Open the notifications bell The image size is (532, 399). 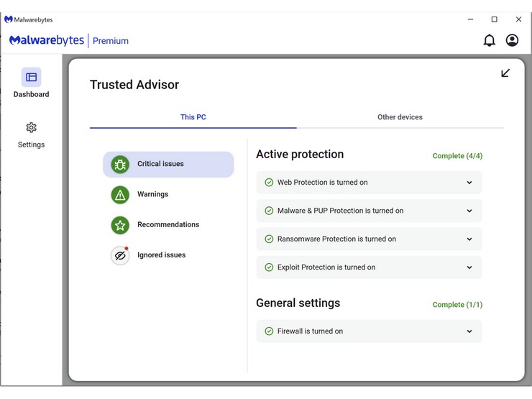(x=489, y=40)
